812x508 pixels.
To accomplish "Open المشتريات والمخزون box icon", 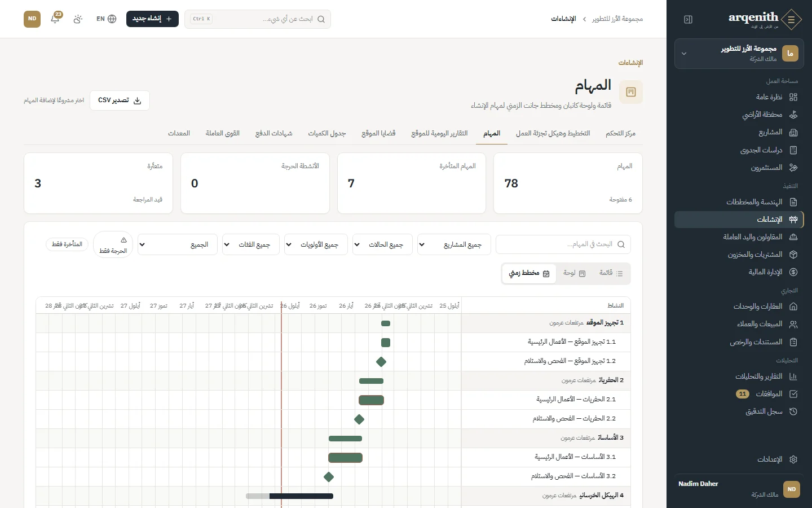I will [793, 255].
